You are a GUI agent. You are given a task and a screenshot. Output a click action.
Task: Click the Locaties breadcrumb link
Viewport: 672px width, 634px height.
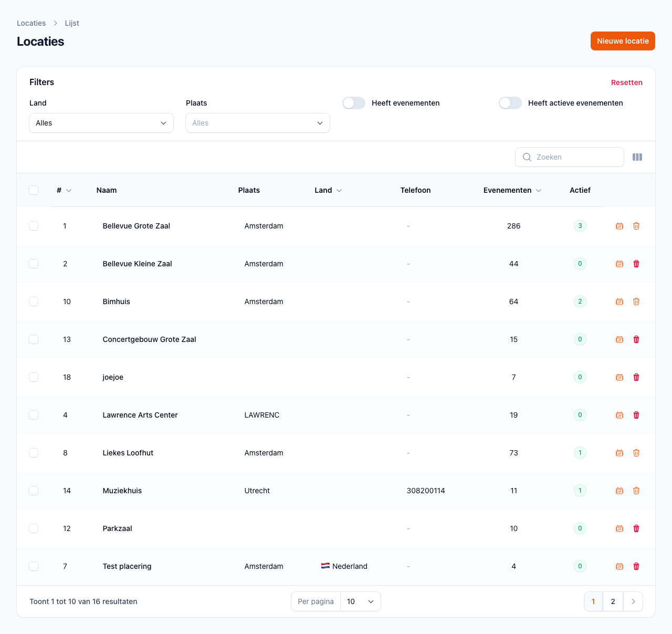pyautogui.click(x=31, y=23)
